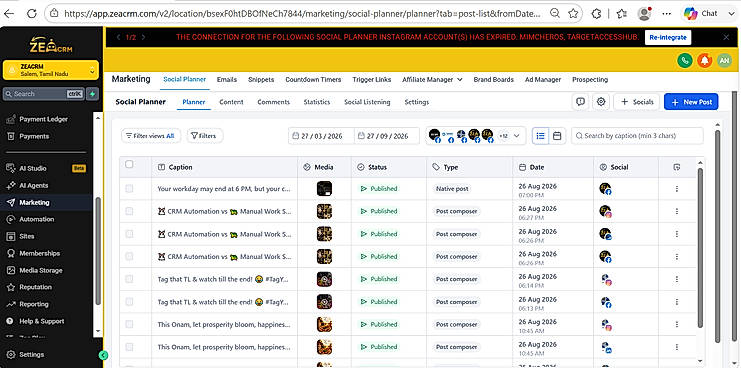Click the browser address bar URL
The image size is (741, 368).
302,14
